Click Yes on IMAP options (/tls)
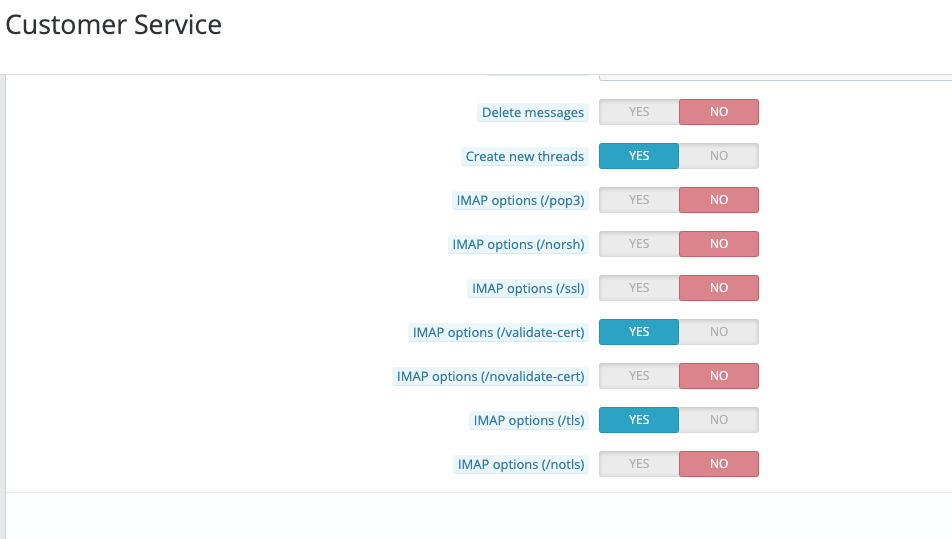This screenshot has height=539, width=952. [639, 420]
